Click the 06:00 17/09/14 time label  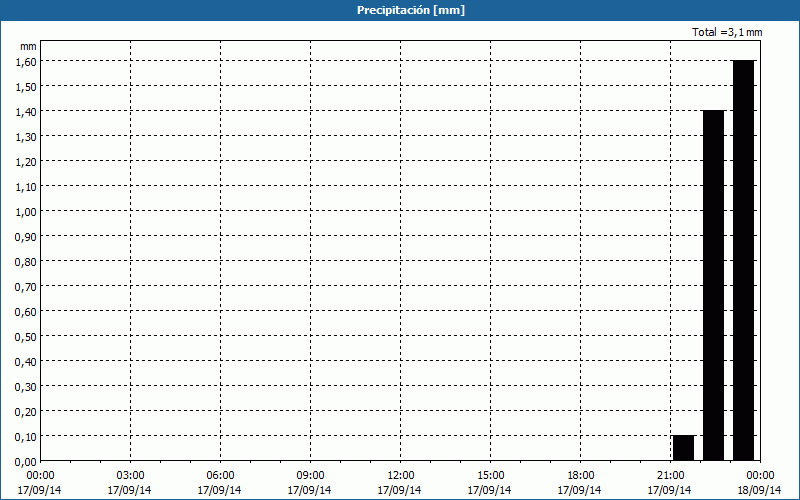[x=220, y=483]
